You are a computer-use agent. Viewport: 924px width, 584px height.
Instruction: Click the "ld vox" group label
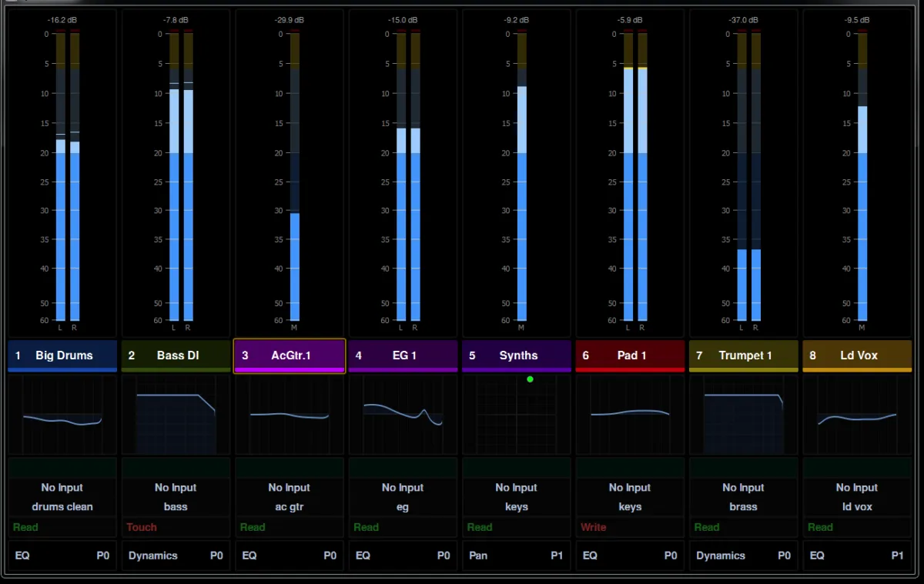pos(857,507)
